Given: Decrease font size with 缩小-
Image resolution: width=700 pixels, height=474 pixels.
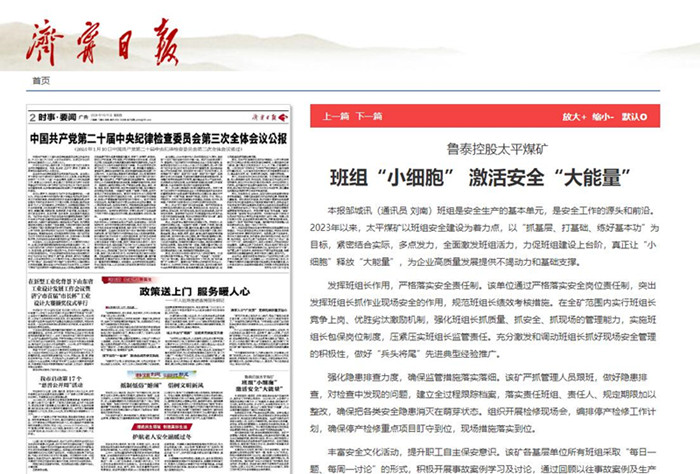Looking at the screenshot, I should tap(603, 117).
